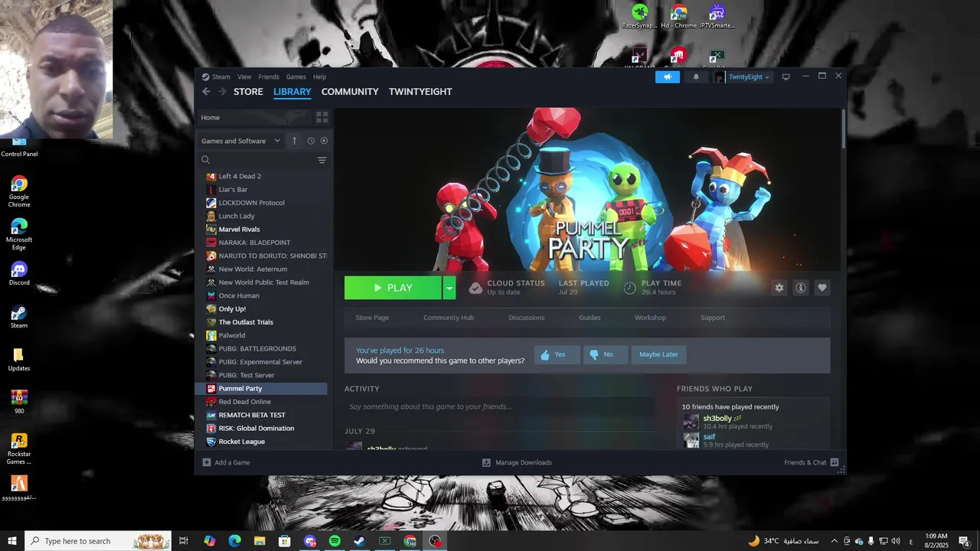Open Pummel Party Store Page link

(x=372, y=318)
